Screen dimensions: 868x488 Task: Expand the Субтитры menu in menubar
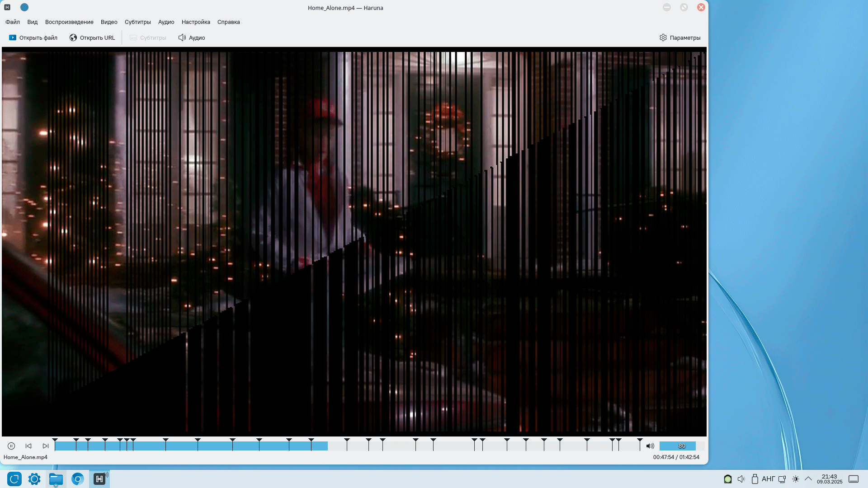pyautogui.click(x=137, y=22)
